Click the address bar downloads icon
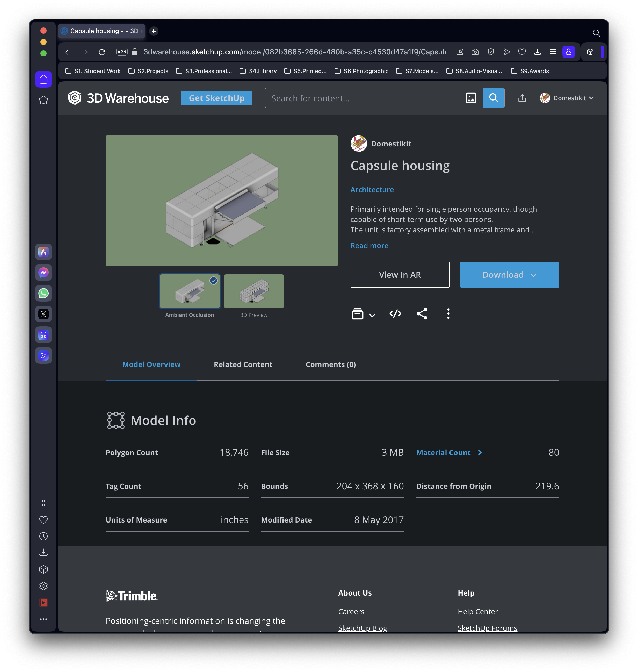Screen dimensions: 638x672 [537, 52]
